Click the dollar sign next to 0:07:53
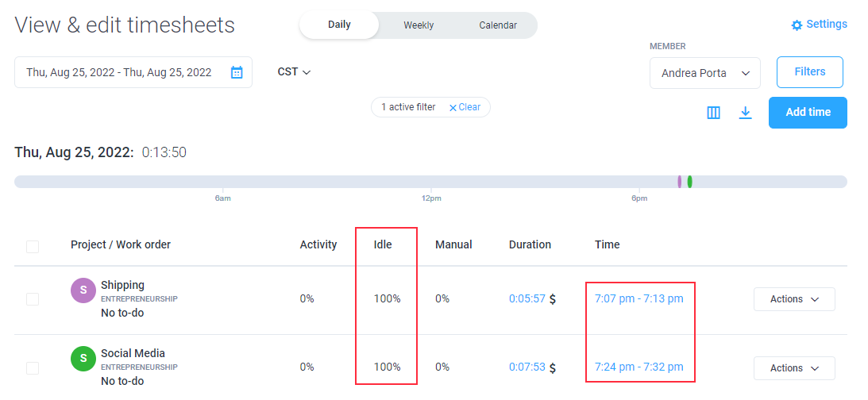Viewport: 868px width, 400px height. 553,367
